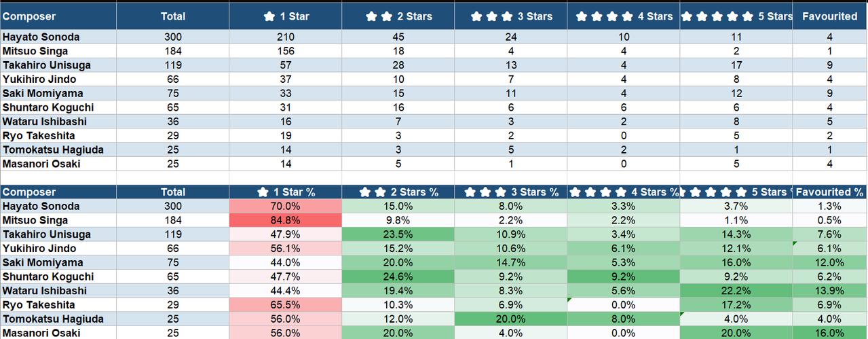Viewport: 868px width, 339px height.
Task: Select the Favourited % header cell
Action: click(x=831, y=192)
